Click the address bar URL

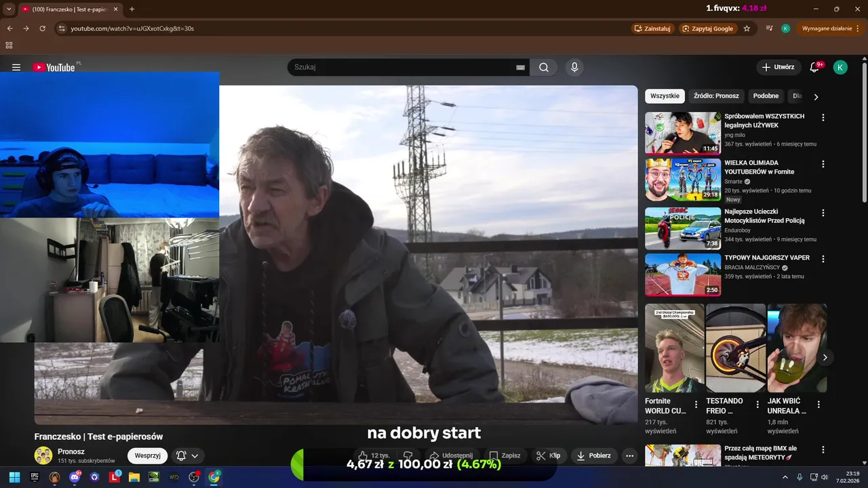(132, 28)
